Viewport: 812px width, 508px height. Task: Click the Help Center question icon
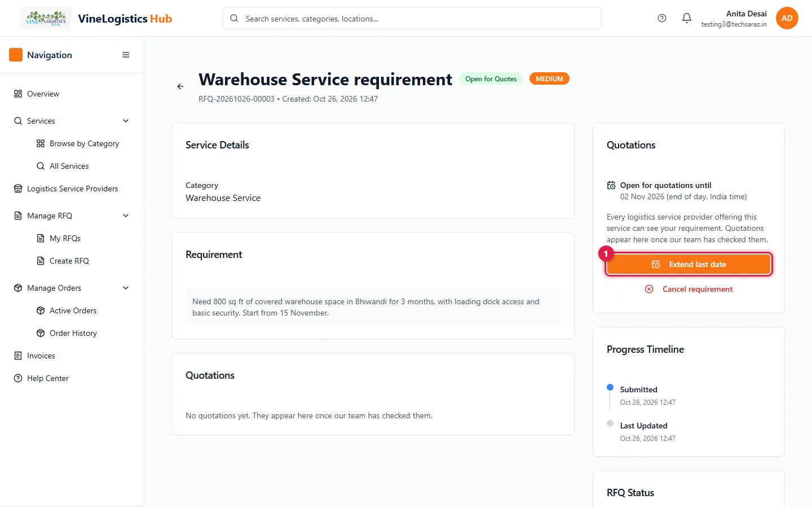pos(18,378)
